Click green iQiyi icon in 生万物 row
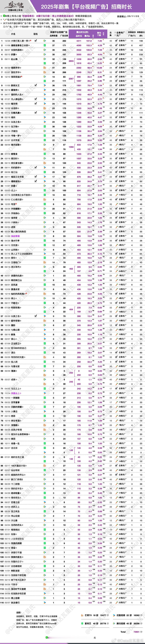Image resolution: width=145 pixels, height=644 pixels. coord(45,126)
